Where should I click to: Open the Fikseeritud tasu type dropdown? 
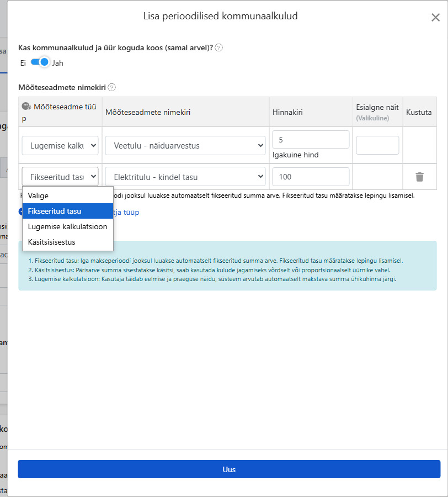[60, 177]
